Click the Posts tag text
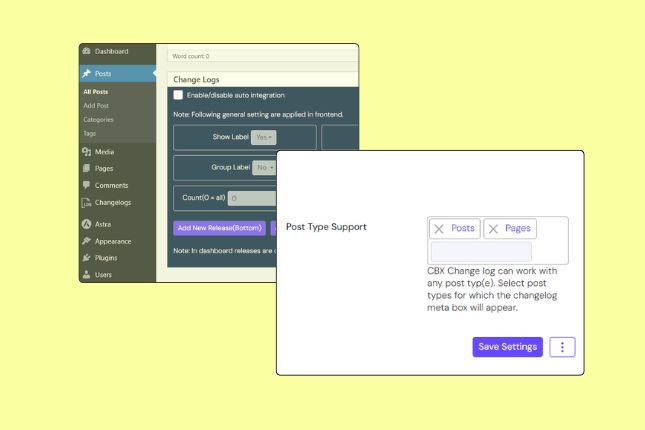This screenshot has height=430, width=645. 463,228
